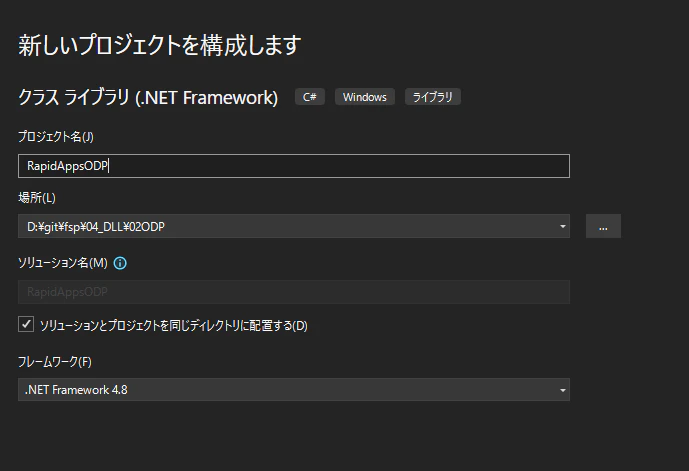
Task: Toggle place solution and project in same directory
Action: click(x=26, y=324)
